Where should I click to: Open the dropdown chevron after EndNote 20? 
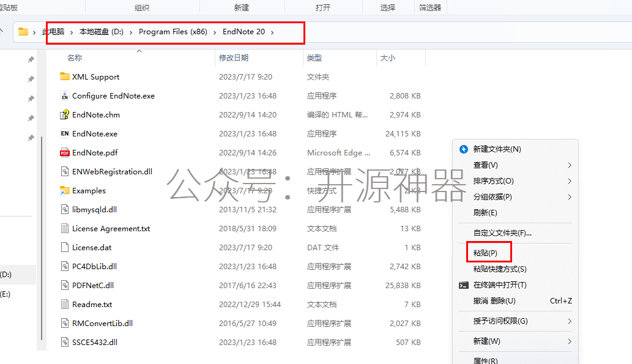coord(272,32)
